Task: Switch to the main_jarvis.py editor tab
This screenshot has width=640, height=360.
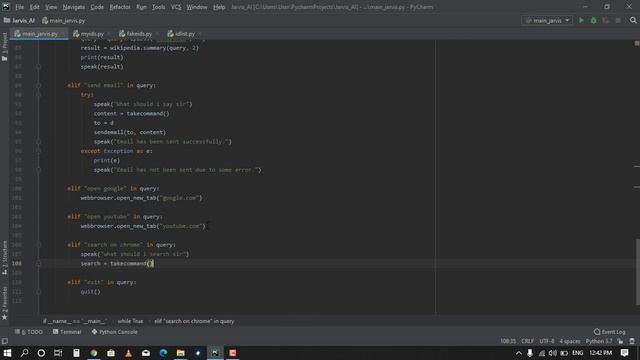Action: (40, 34)
